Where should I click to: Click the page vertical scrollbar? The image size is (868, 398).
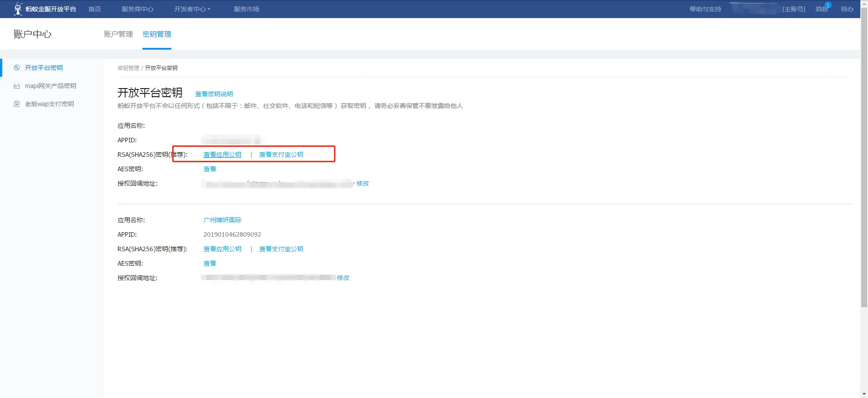(864, 158)
